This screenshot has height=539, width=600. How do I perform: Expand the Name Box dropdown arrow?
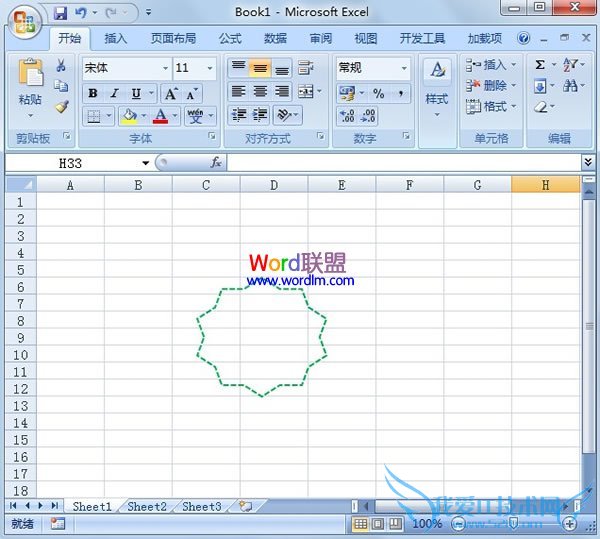click(x=145, y=163)
